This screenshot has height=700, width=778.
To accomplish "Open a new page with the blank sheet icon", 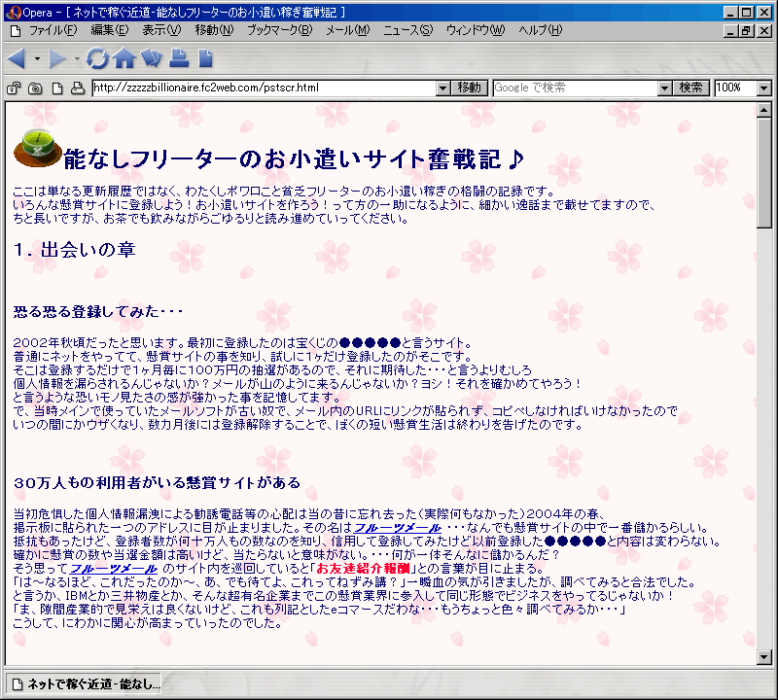I will (x=205, y=58).
